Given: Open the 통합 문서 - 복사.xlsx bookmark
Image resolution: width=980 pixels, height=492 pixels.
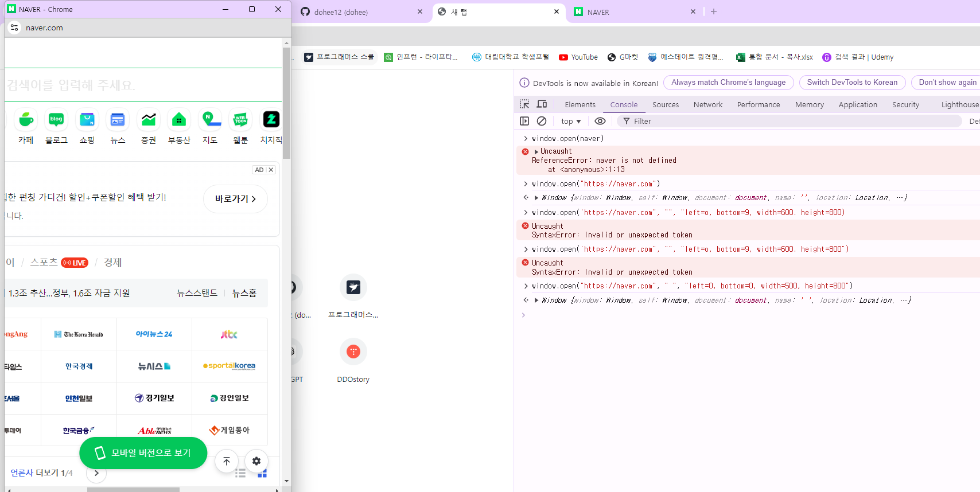Looking at the screenshot, I should point(775,57).
